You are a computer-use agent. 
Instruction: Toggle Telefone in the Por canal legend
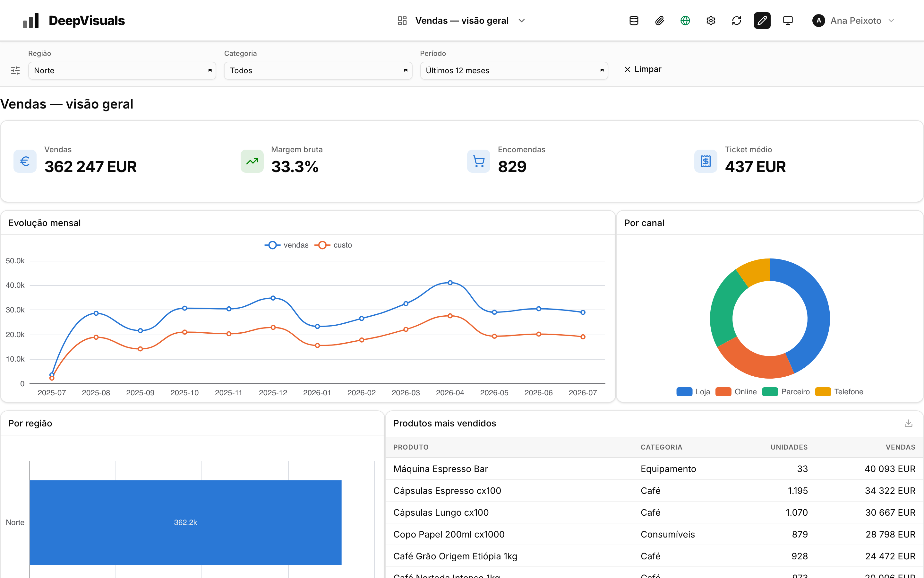click(x=839, y=392)
